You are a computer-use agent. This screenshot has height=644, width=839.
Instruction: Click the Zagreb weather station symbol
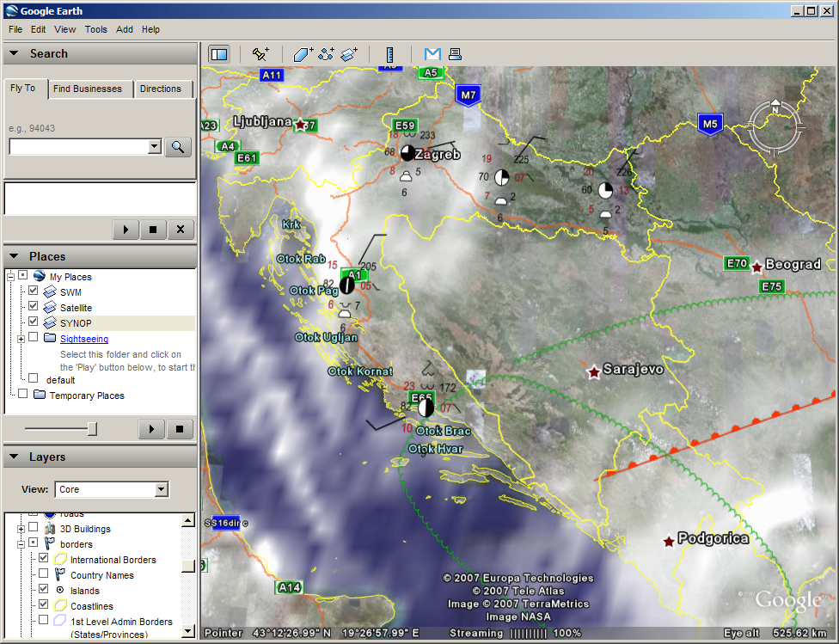[x=407, y=153]
